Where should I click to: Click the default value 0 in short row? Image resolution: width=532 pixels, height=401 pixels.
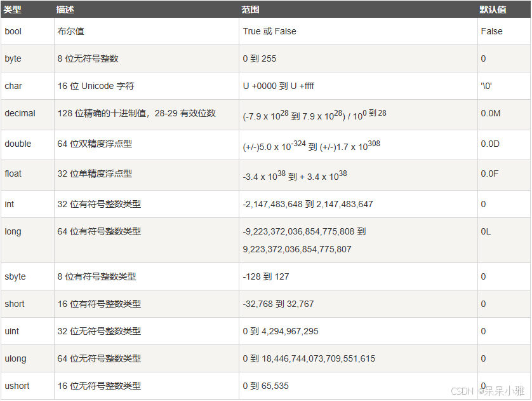click(x=483, y=304)
